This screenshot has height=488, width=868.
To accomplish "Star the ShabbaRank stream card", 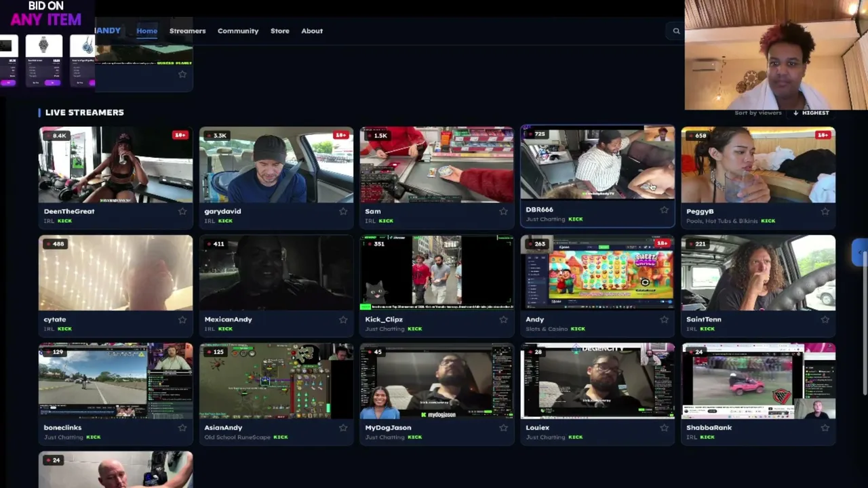I will pos(825,428).
